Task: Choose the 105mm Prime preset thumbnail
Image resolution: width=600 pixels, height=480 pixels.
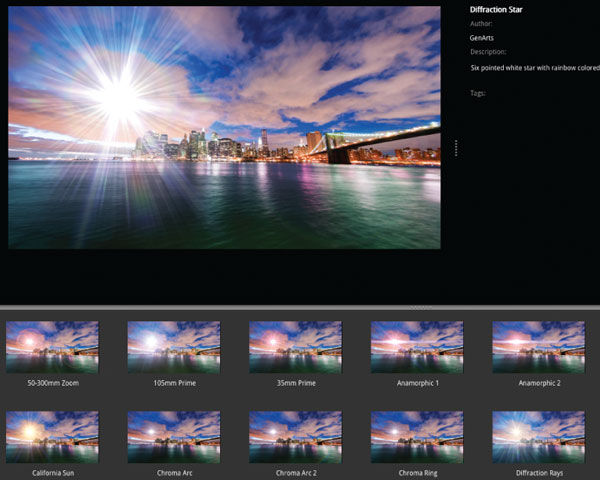Action: coord(174,347)
